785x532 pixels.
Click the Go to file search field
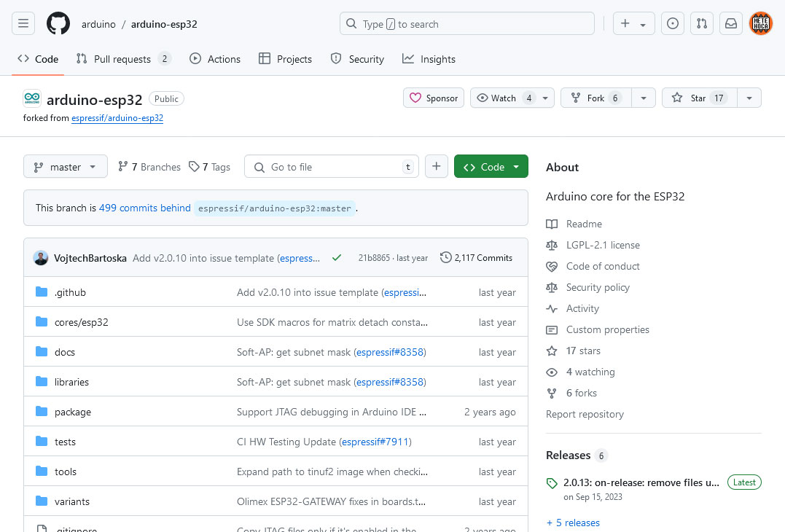tap(332, 167)
